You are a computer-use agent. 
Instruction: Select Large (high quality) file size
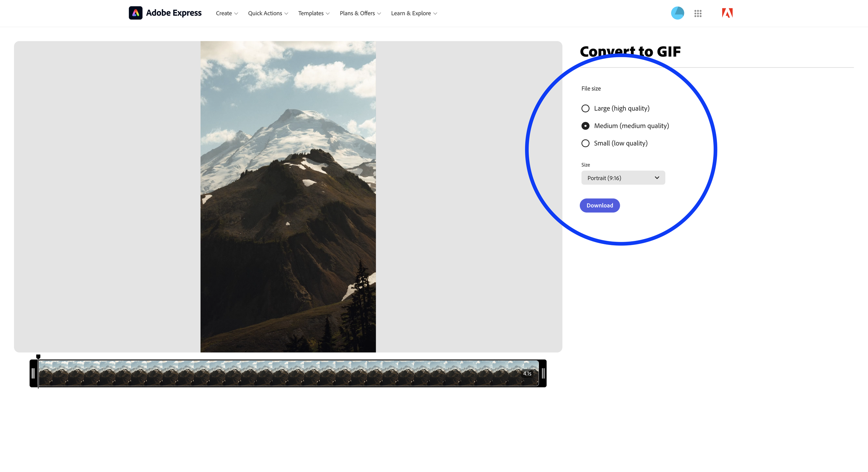tap(615, 108)
